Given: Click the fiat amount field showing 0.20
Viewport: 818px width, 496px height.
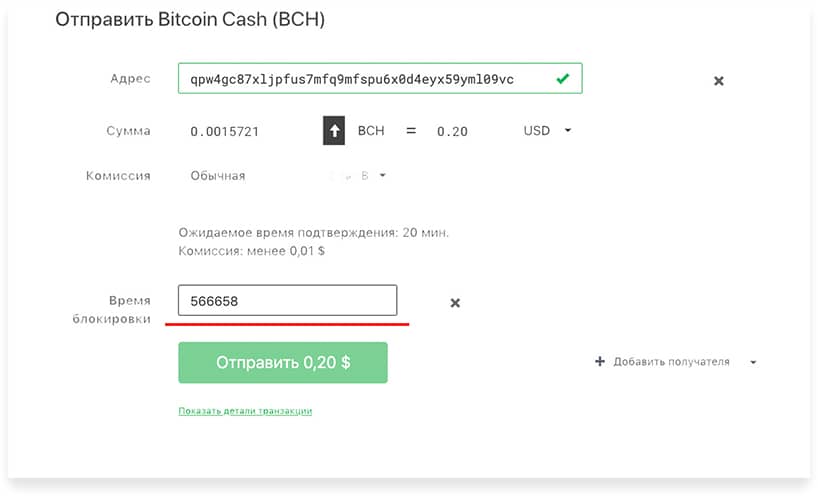Looking at the screenshot, I should pos(452,131).
